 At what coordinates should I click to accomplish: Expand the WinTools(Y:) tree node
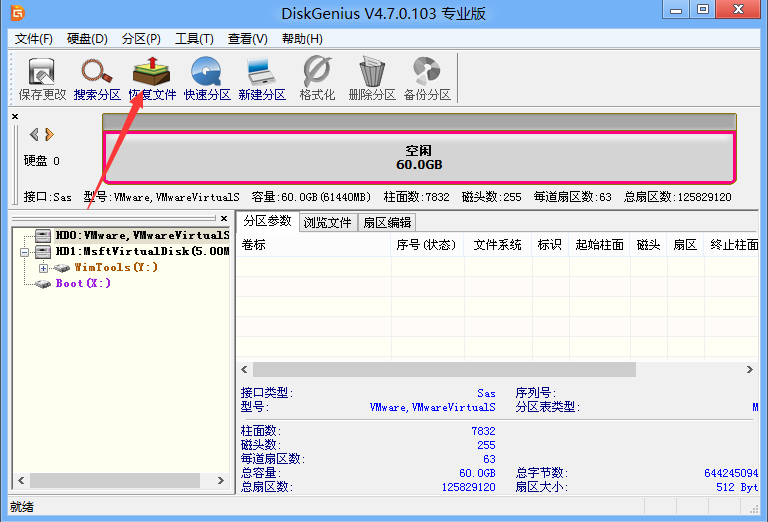(43, 268)
